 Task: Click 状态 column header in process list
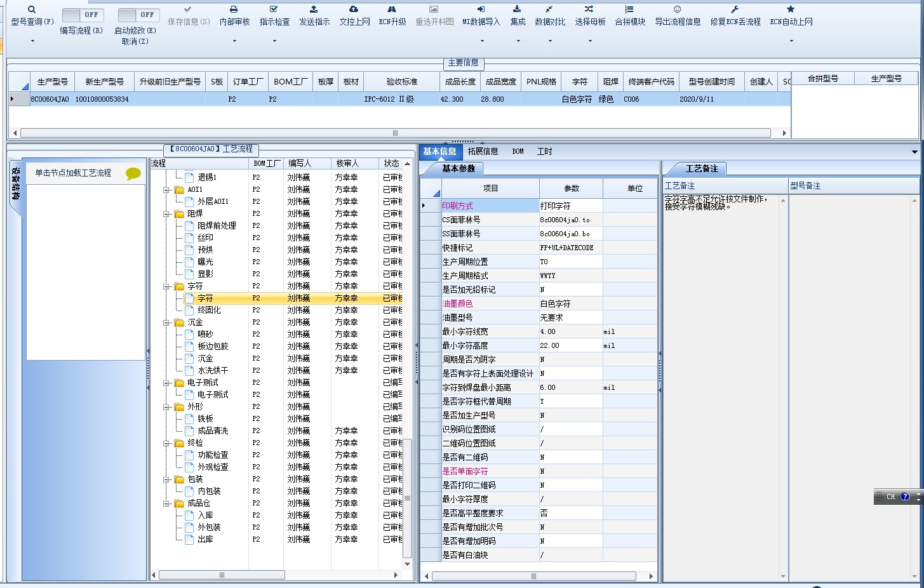pos(391,163)
